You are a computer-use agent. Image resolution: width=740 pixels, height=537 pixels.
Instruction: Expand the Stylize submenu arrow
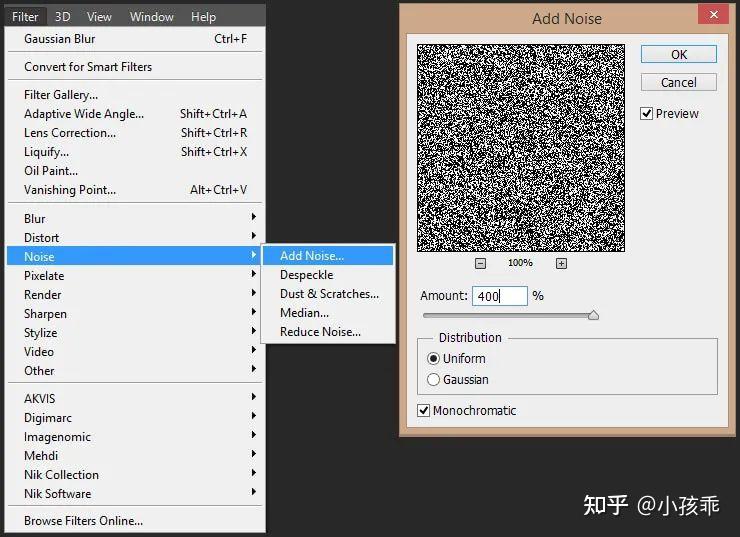[253, 330]
